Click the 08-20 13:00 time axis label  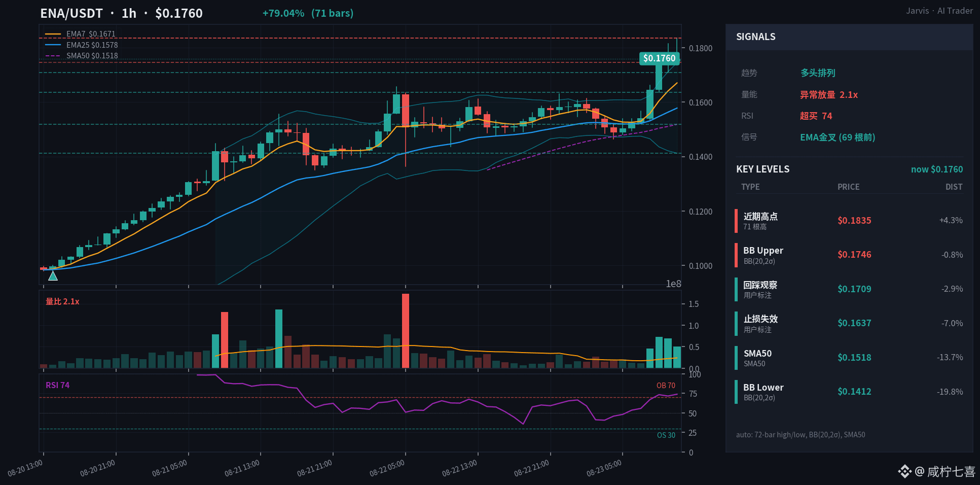pos(25,469)
